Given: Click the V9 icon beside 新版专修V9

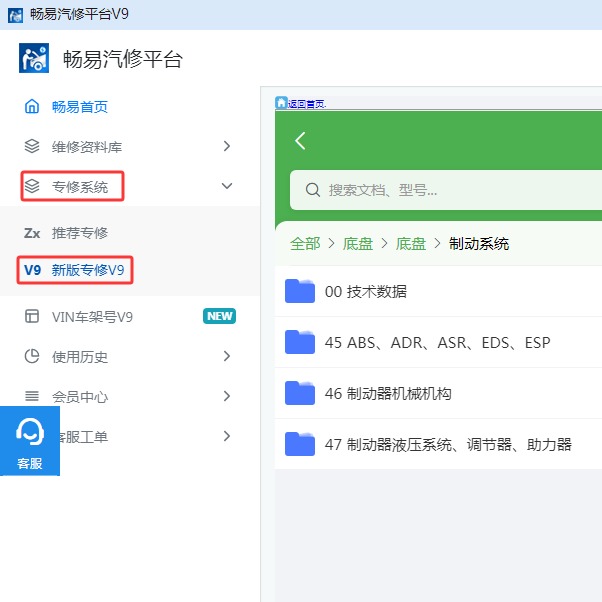Looking at the screenshot, I should click(32, 270).
